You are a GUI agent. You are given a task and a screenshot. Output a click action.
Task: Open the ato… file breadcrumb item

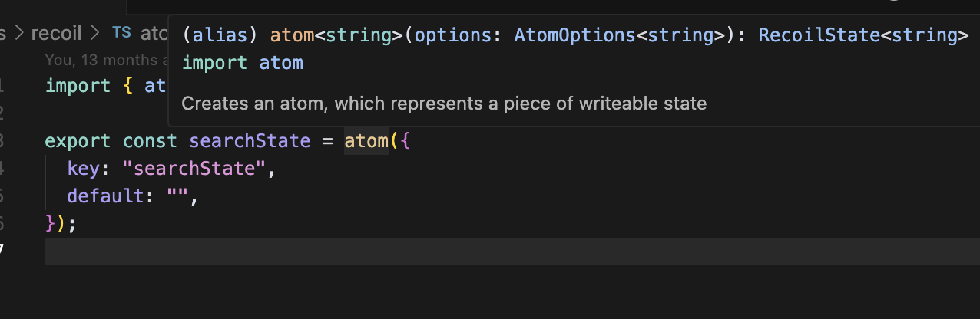click(x=154, y=33)
